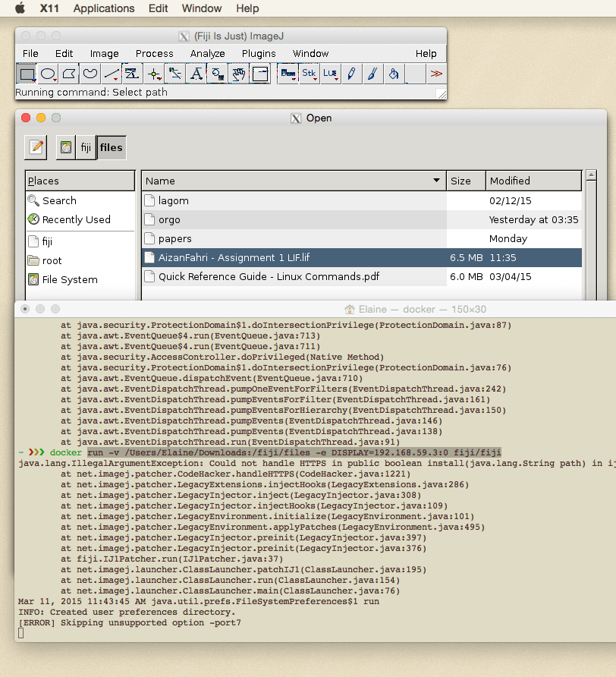The image size is (616, 677).
Task: Go to the fiji path button
Action: (86, 147)
